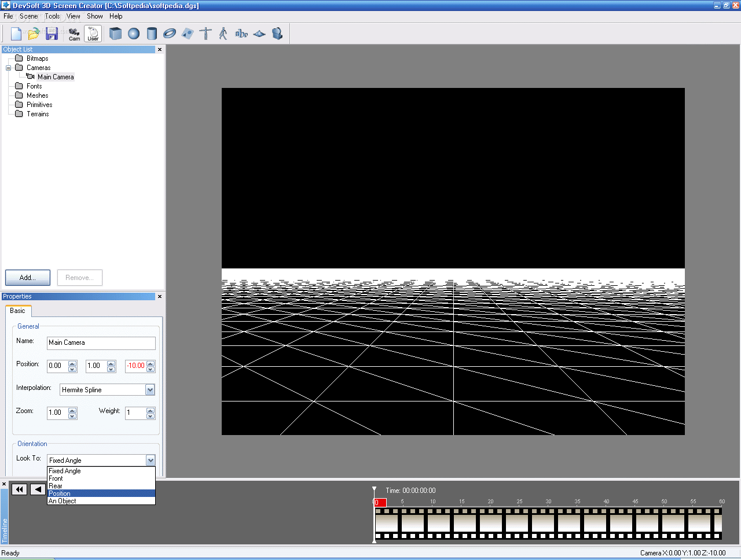
Task: Click the Position Z value field
Action: tap(136, 366)
